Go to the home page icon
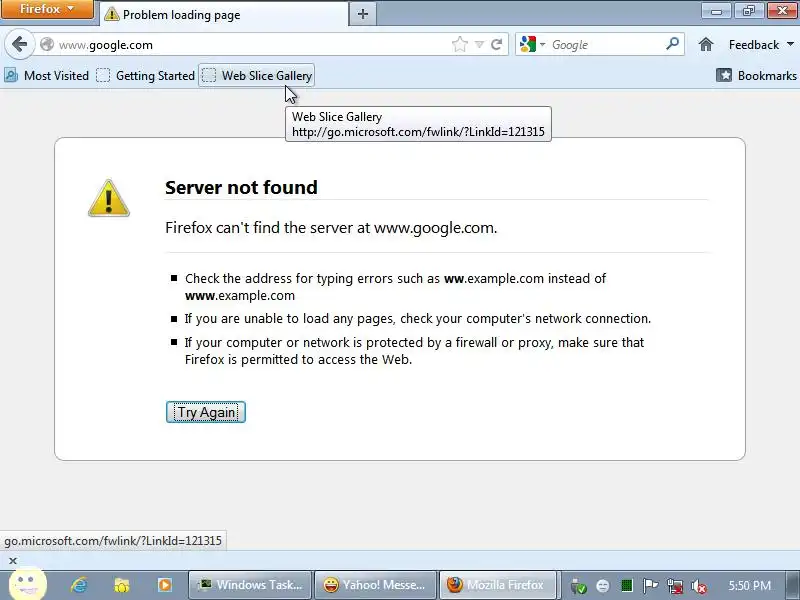This screenshot has height=600, width=800. point(706,44)
